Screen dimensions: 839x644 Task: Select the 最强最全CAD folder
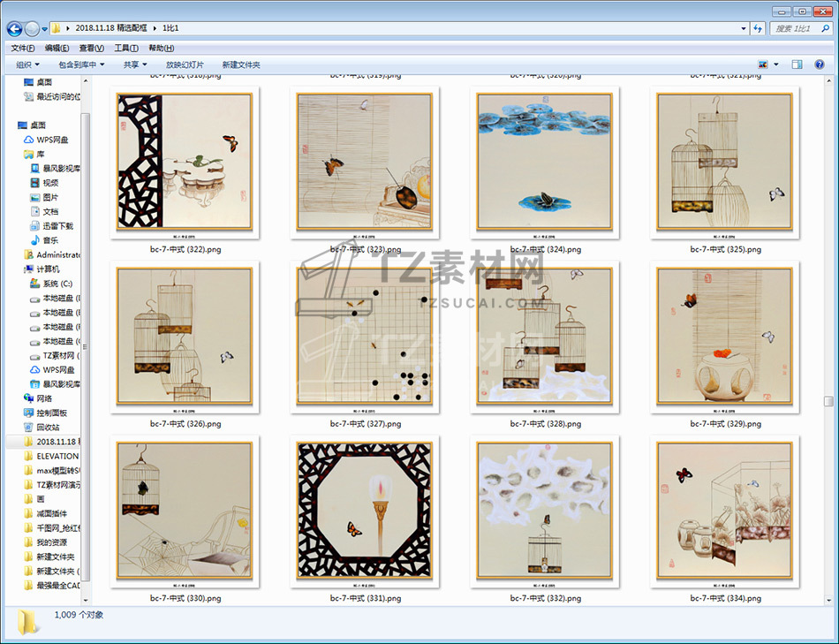tap(52, 587)
